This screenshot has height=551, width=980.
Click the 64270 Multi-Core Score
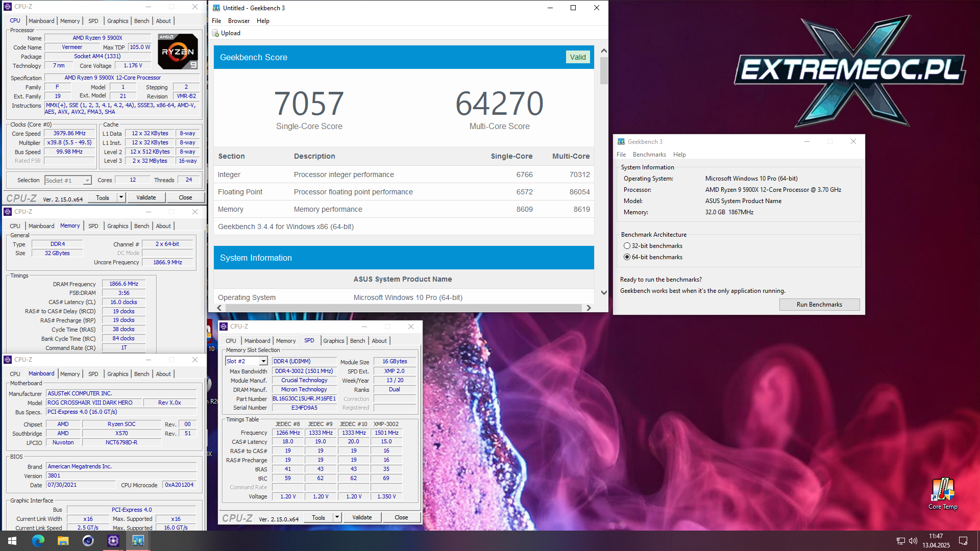[499, 104]
